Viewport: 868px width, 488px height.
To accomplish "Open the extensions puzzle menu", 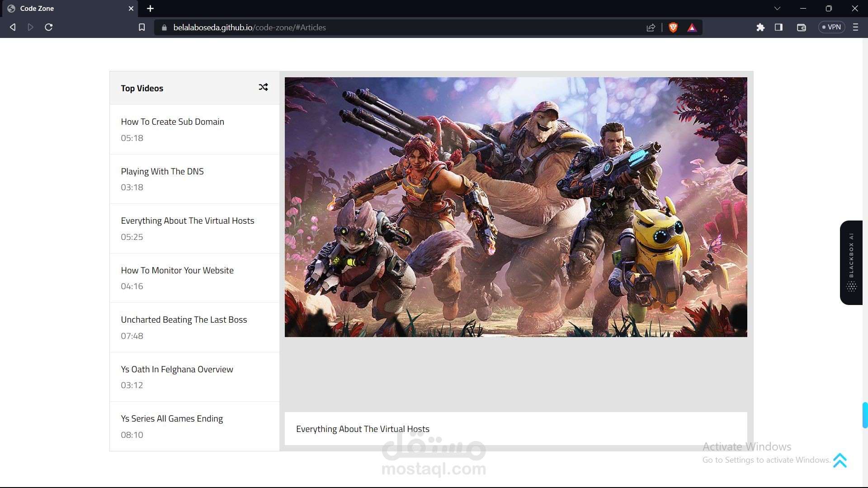I will (760, 28).
